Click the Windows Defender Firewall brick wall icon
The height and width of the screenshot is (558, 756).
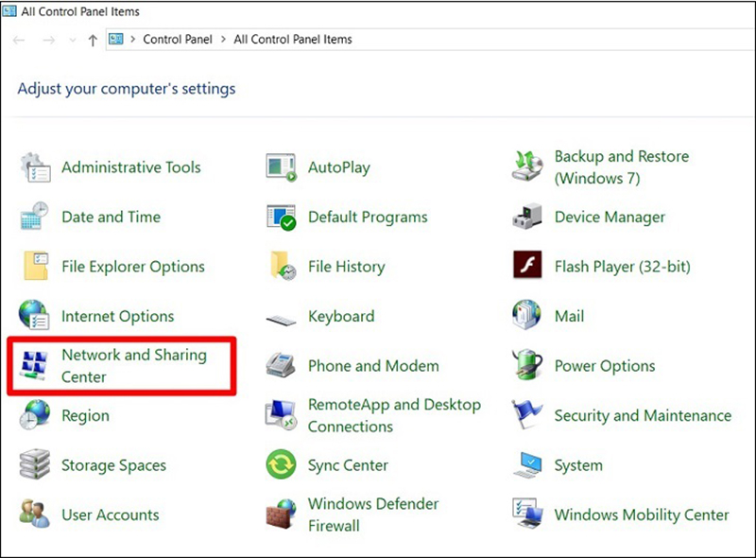281,514
